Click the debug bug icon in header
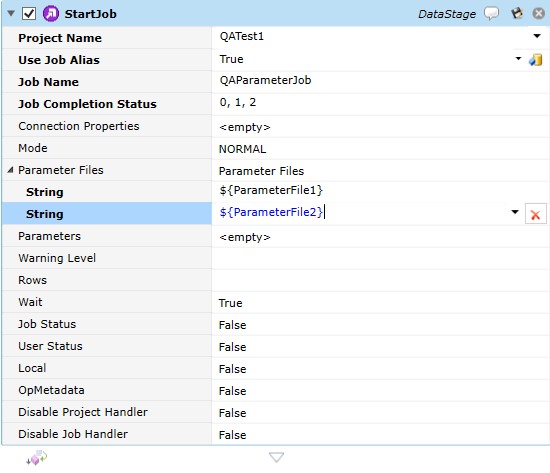Screen dimensions: 550x473 point(517,13)
